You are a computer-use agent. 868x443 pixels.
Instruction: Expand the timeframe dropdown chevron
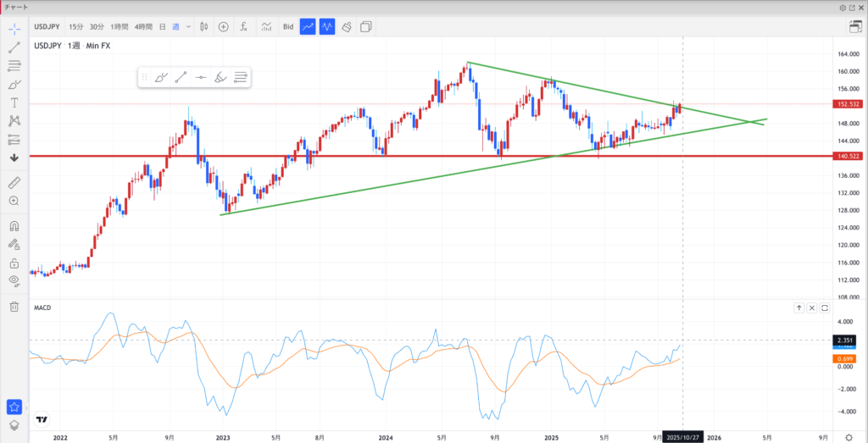pyautogui.click(x=189, y=27)
